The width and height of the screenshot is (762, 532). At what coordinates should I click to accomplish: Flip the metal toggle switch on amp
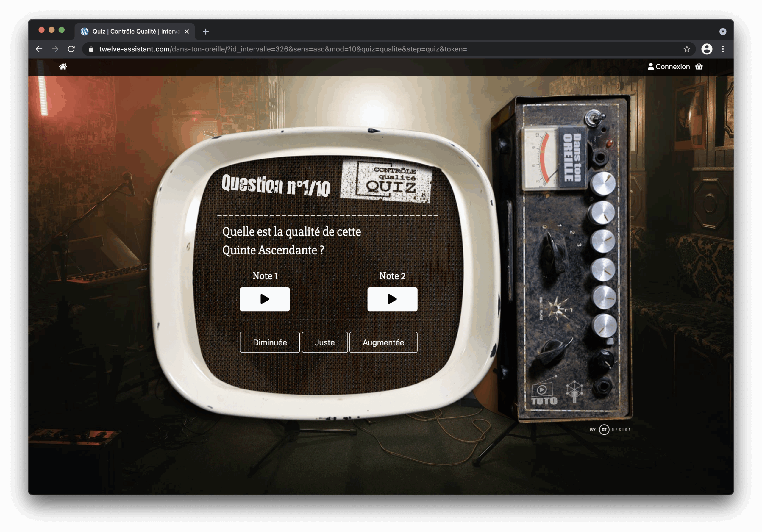pyautogui.click(x=594, y=118)
